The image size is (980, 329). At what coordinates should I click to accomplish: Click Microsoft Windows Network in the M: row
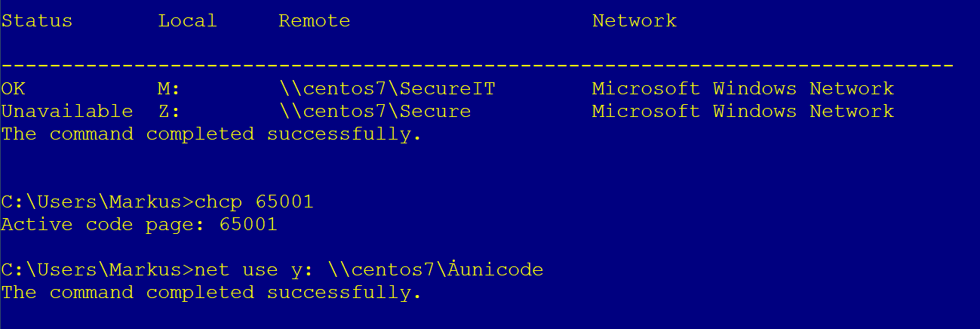[x=742, y=89]
